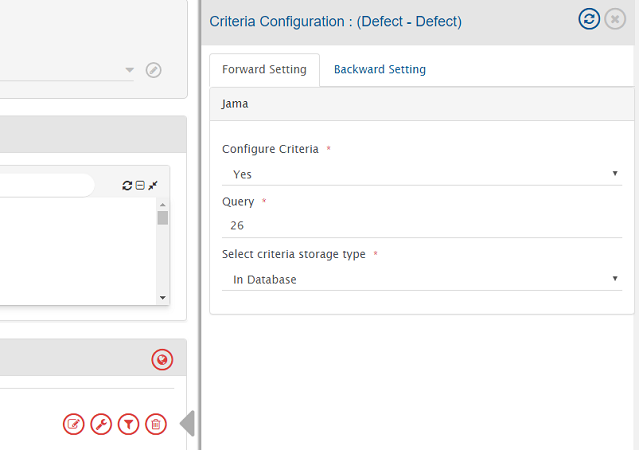This screenshot has height=450, width=639.
Task: Open the Configure Criteria dropdown
Action: (421, 174)
